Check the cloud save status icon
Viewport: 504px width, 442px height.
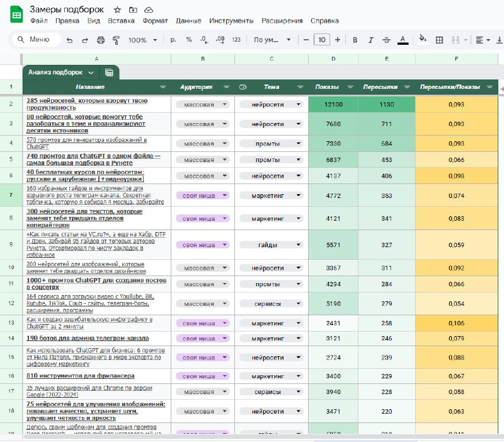(149, 9)
